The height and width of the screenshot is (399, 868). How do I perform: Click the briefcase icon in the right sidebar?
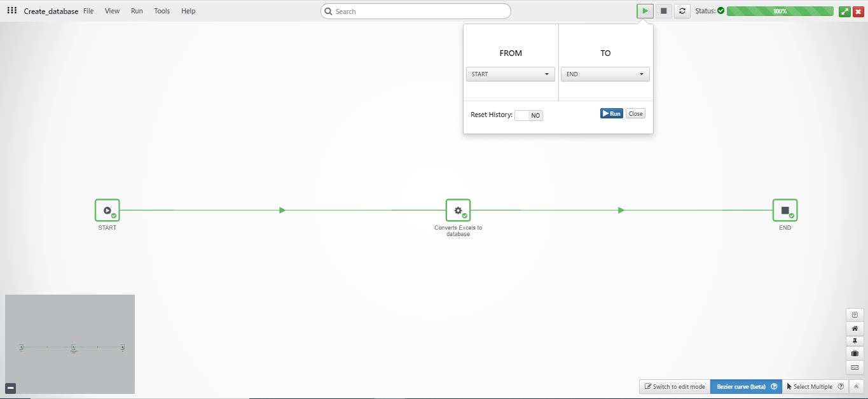tap(854, 353)
